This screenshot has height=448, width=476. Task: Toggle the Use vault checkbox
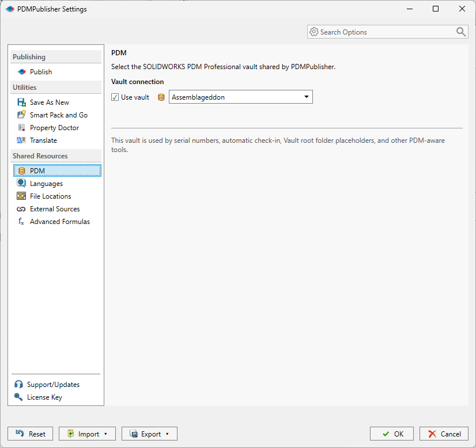pyautogui.click(x=115, y=97)
